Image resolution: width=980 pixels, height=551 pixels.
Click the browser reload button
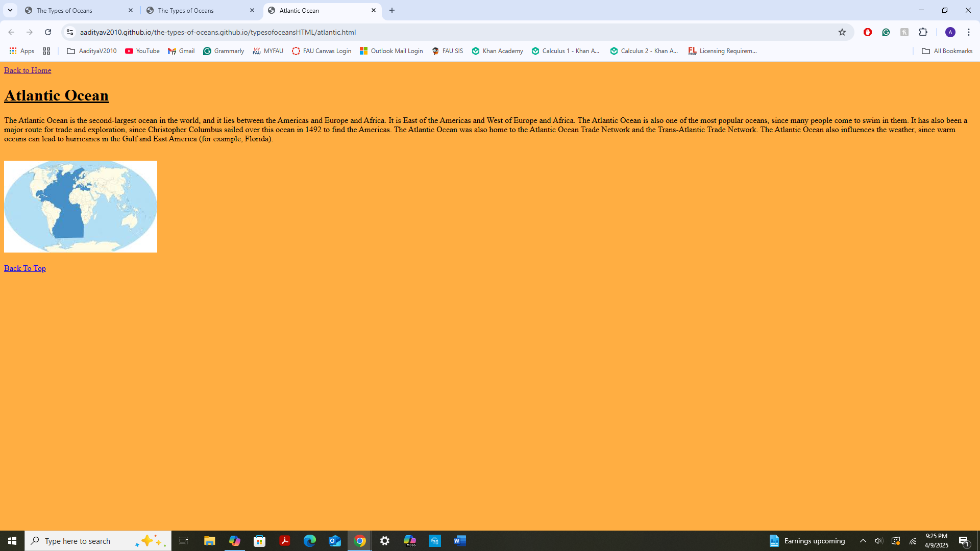(x=48, y=32)
